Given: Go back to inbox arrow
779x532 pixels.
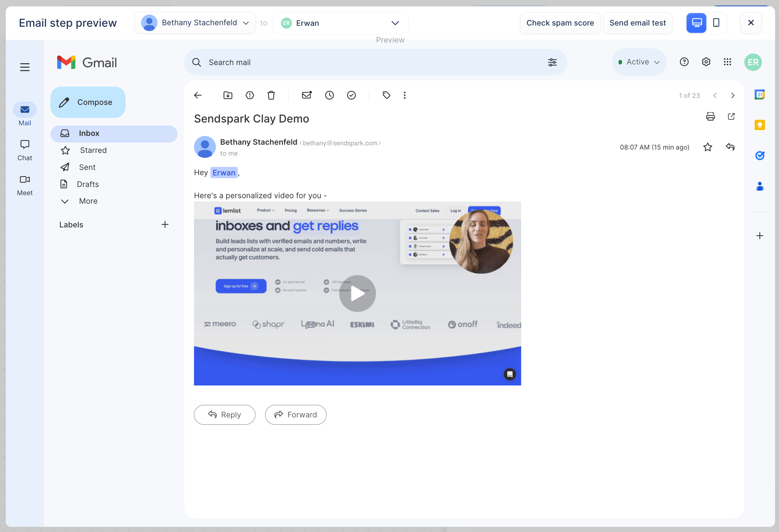Looking at the screenshot, I should pos(198,95).
